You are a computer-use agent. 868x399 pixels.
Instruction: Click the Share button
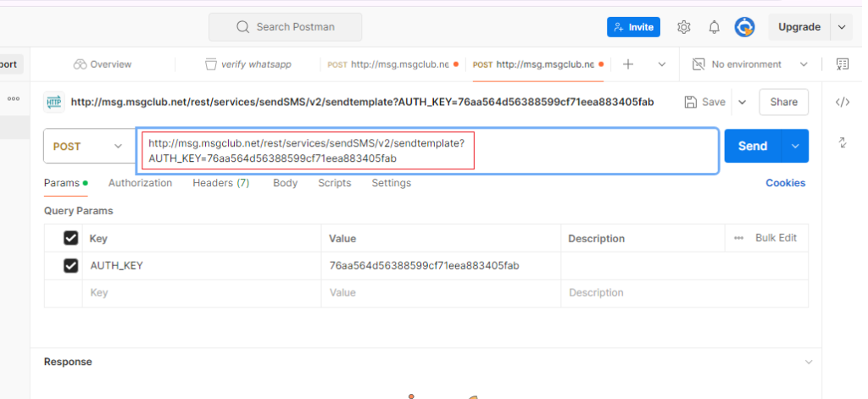(783, 102)
